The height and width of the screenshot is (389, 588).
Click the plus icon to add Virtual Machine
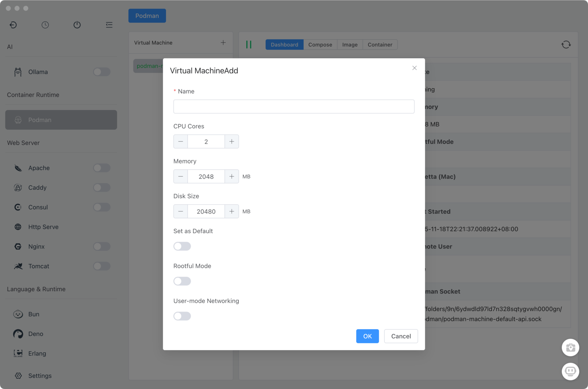click(x=223, y=43)
